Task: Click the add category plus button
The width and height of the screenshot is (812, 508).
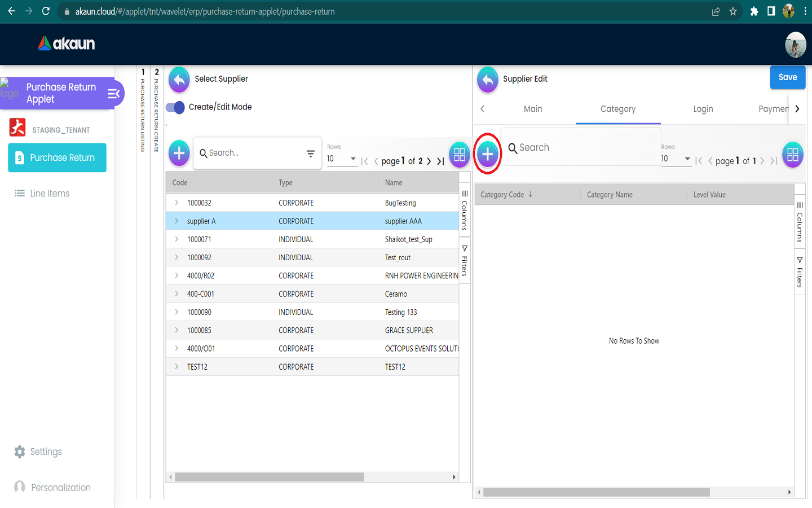Action: (488, 154)
